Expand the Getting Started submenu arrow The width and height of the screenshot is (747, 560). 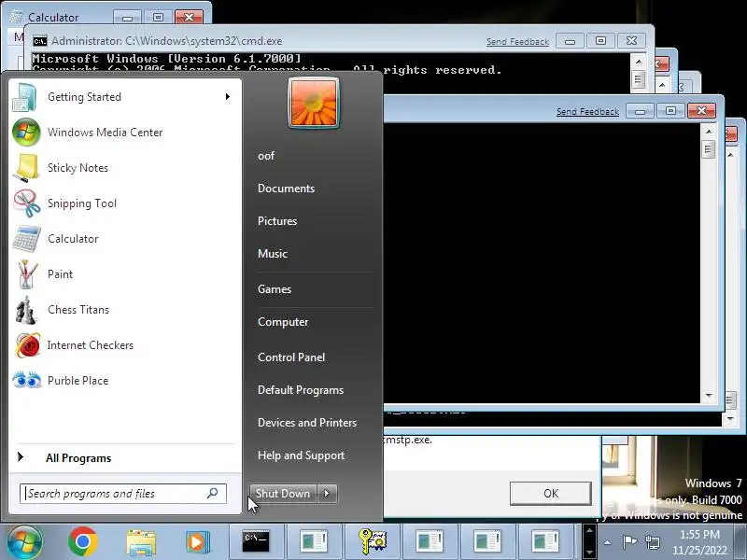pos(228,97)
